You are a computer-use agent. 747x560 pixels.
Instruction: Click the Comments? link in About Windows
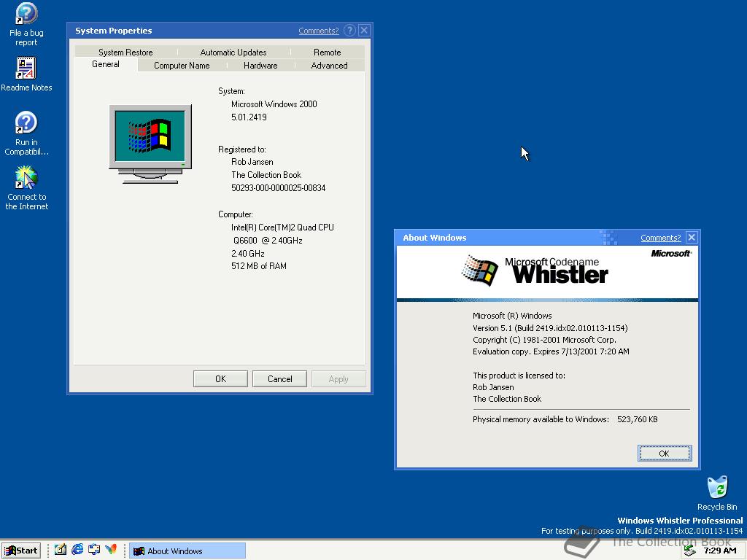coord(661,238)
